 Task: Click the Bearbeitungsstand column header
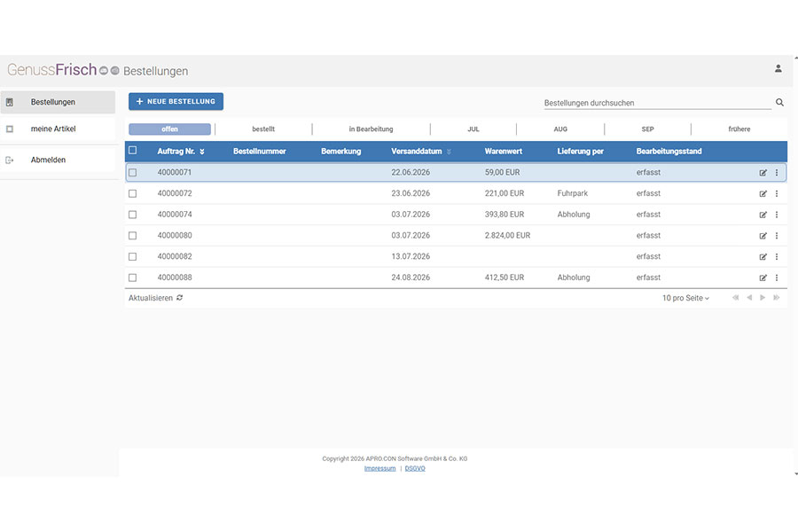click(669, 152)
